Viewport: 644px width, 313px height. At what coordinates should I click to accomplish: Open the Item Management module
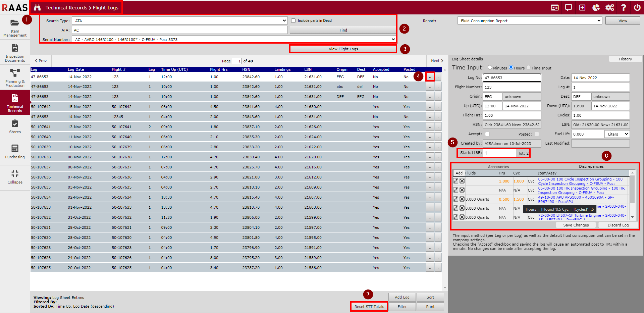[x=15, y=27]
